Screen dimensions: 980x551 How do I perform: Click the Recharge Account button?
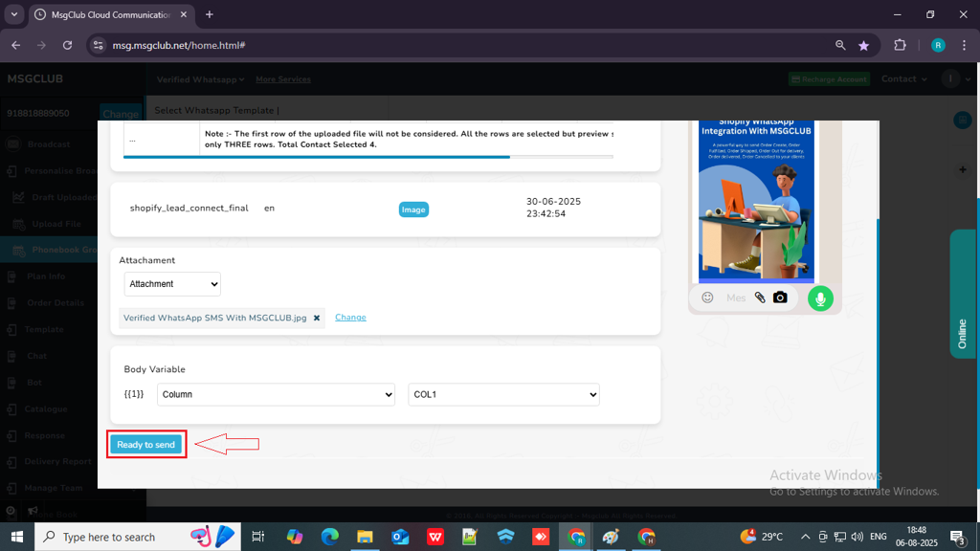click(829, 79)
